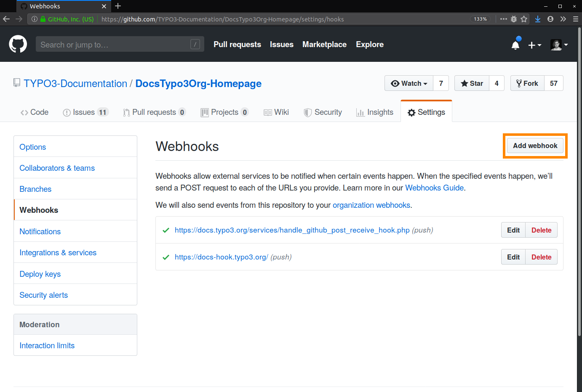This screenshot has height=392, width=582.
Task: Click the GitHub Octocat logo
Action: (x=18, y=44)
